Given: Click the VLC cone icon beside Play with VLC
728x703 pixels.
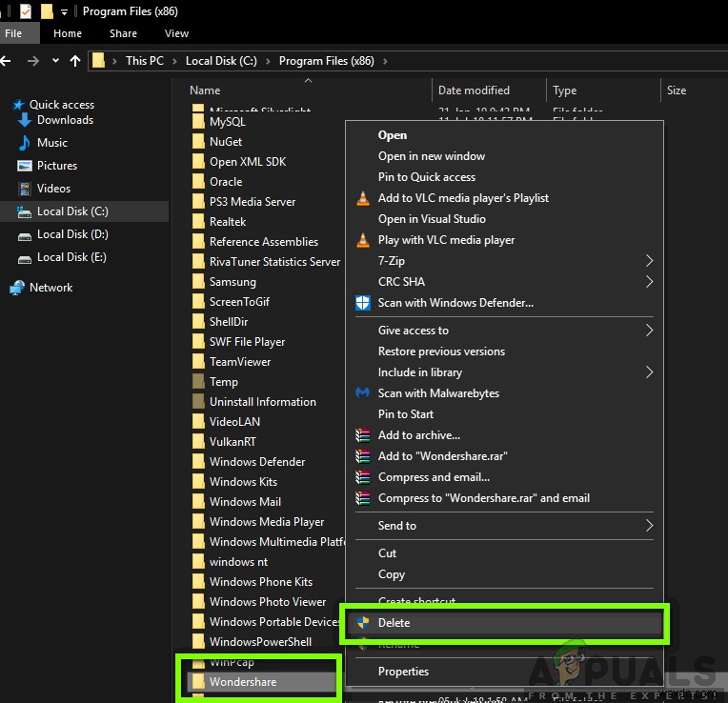Looking at the screenshot, I should tap(363, 240).
